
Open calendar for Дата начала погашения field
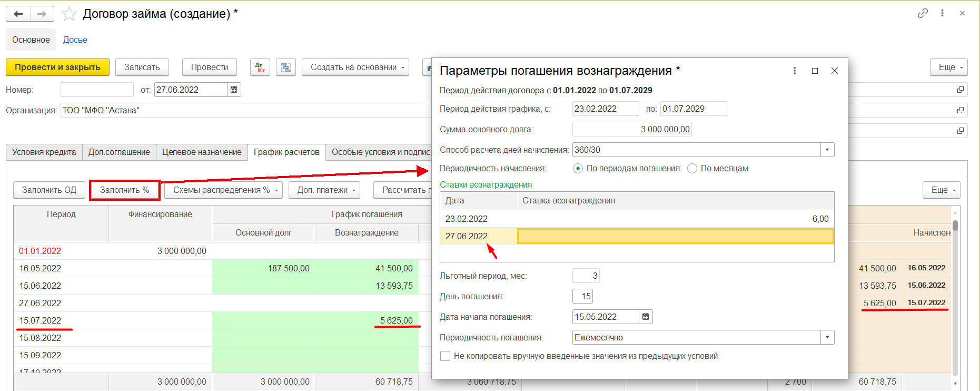(646, 317)
